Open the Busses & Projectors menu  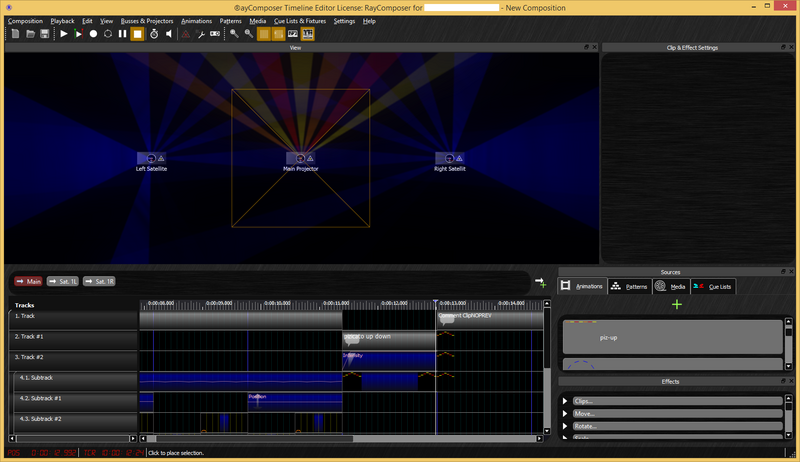(147, 21)
